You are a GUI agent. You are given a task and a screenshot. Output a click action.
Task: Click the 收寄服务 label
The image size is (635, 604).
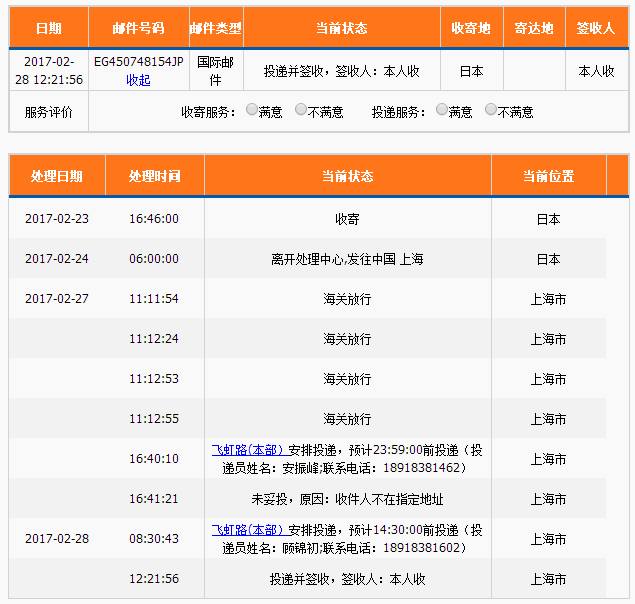208,112
